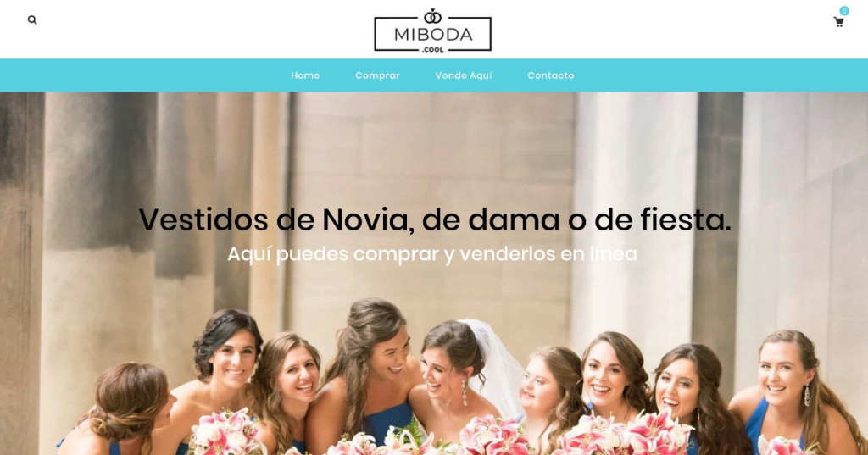Open the search magnifier icon

(x=32, y=20)
